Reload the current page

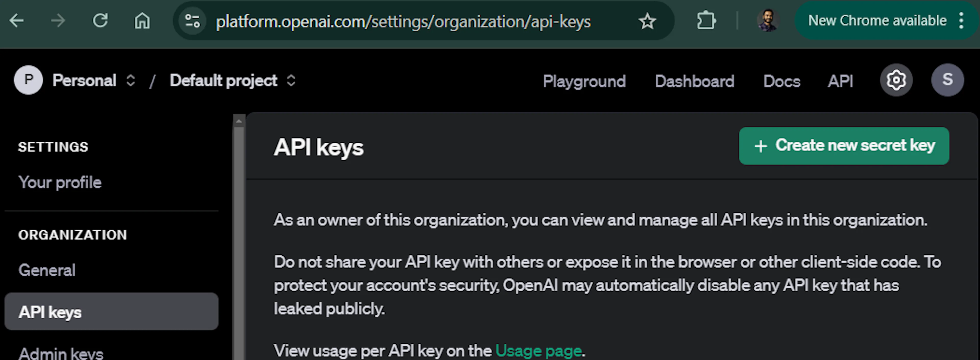coord(101,20)
